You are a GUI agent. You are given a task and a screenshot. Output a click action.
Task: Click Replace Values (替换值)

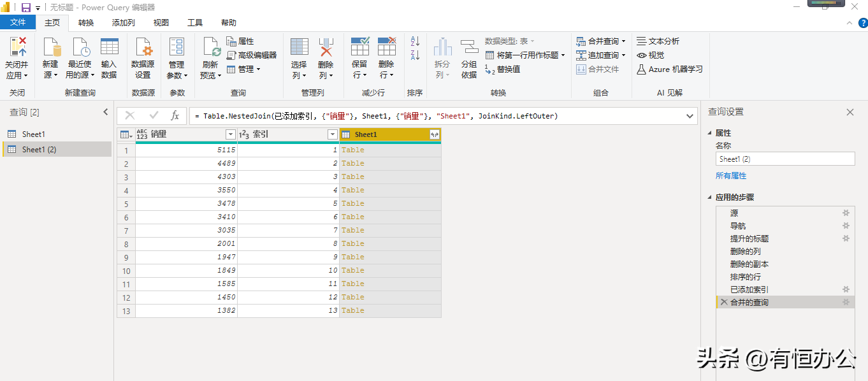point(503,69)
